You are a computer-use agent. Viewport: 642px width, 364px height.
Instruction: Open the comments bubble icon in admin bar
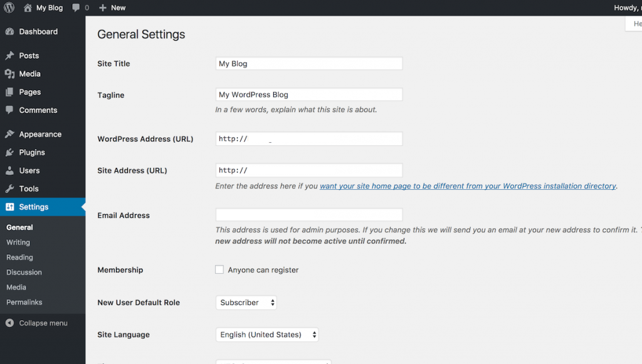(76, 8)
